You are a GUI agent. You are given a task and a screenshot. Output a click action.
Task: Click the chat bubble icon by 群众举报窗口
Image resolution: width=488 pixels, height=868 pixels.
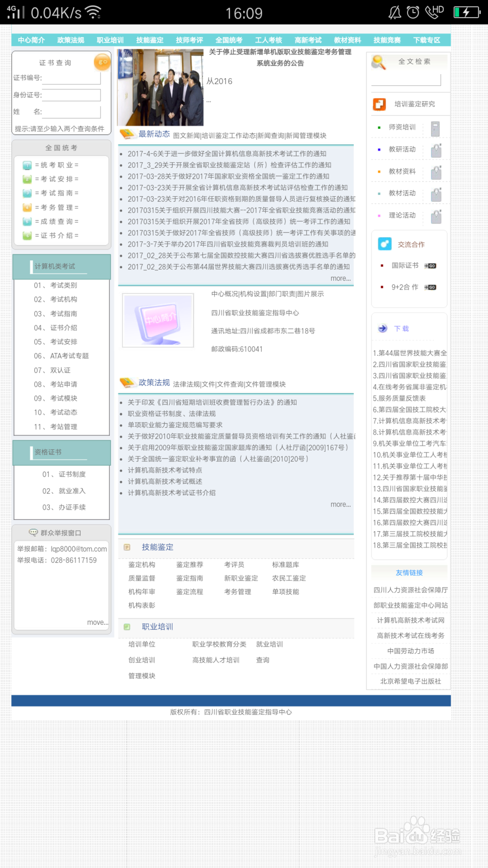tap(33, 532)
